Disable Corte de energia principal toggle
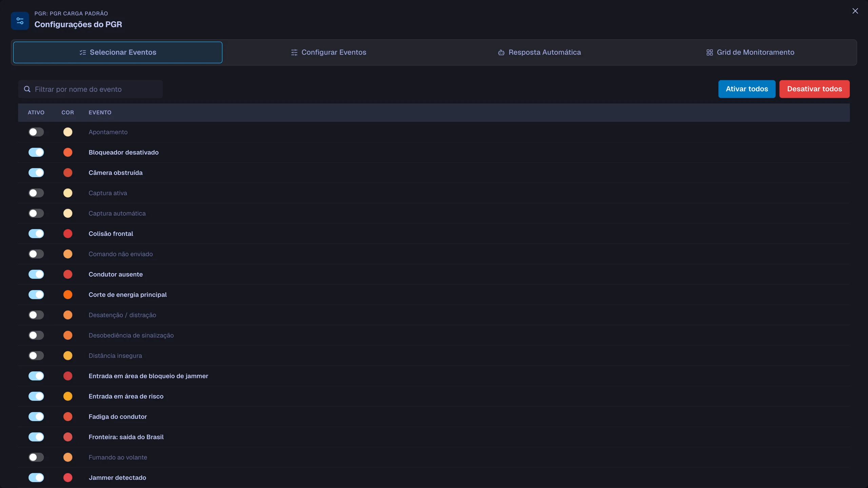 (x=36, y=295)
